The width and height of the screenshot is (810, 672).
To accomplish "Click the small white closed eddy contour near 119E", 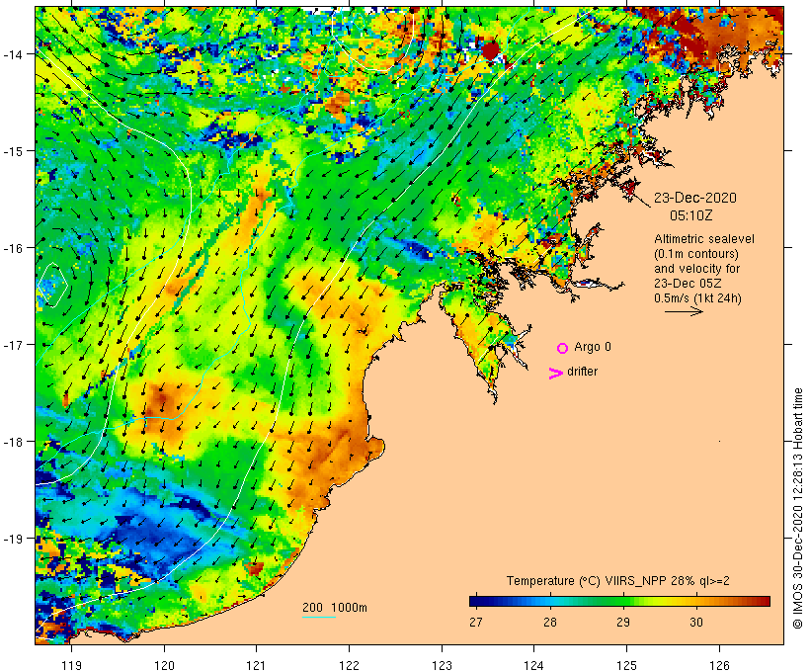I will click(52, 285).
